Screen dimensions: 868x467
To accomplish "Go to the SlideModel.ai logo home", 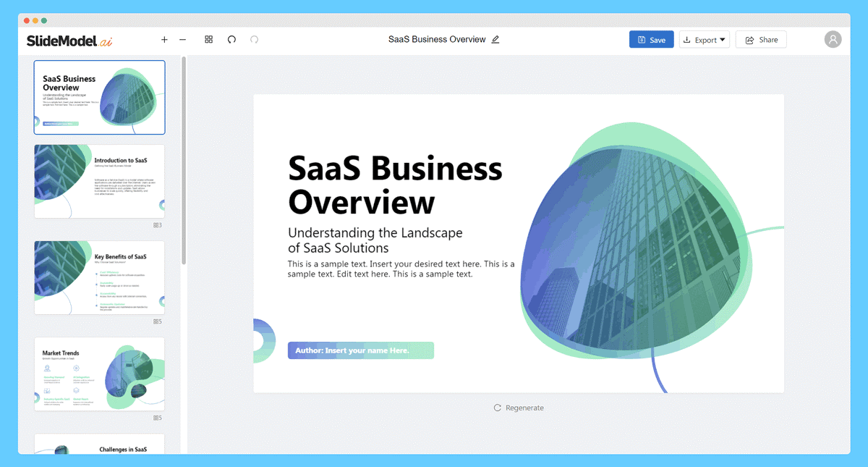I will 69,41.
